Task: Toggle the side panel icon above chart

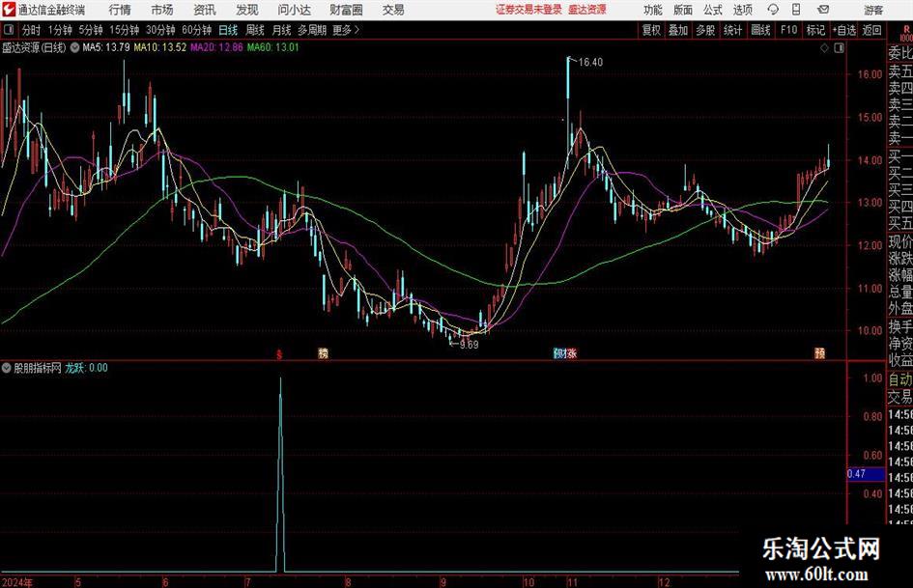Action: [839, 48]
